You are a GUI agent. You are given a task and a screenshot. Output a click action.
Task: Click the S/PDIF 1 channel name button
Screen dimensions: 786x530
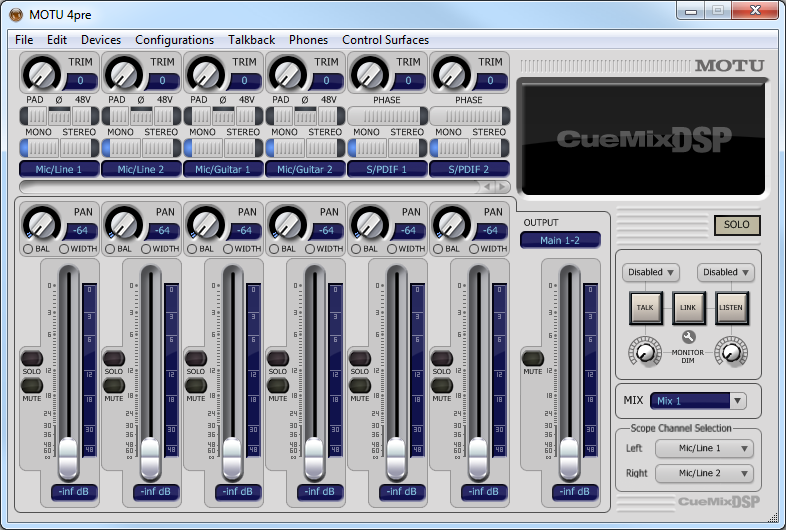pyautogui.click(x=387, y=169)
